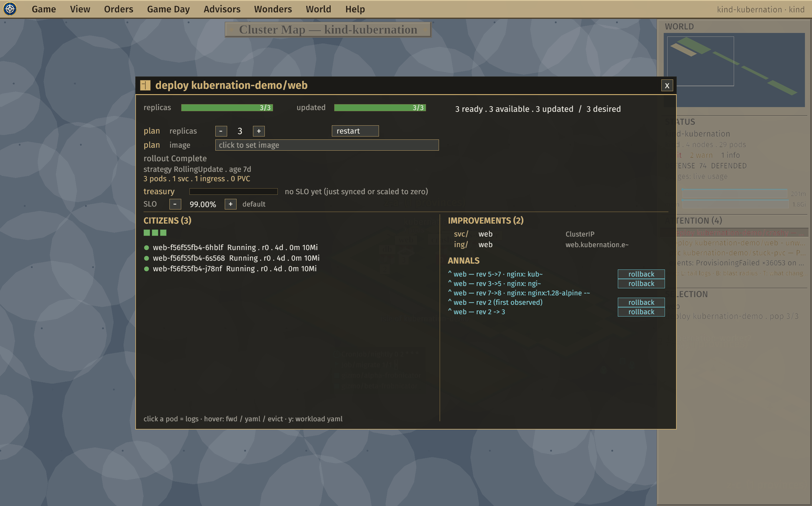Screen dimensions: 812x506
Task: Lower the SLO with minus button
Action: click(x=175, y=204)
